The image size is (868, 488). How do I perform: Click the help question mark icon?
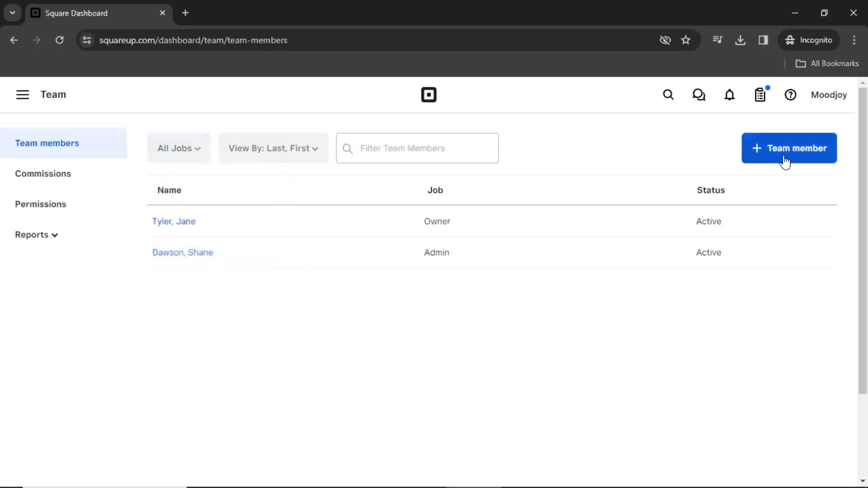point(791,95)
